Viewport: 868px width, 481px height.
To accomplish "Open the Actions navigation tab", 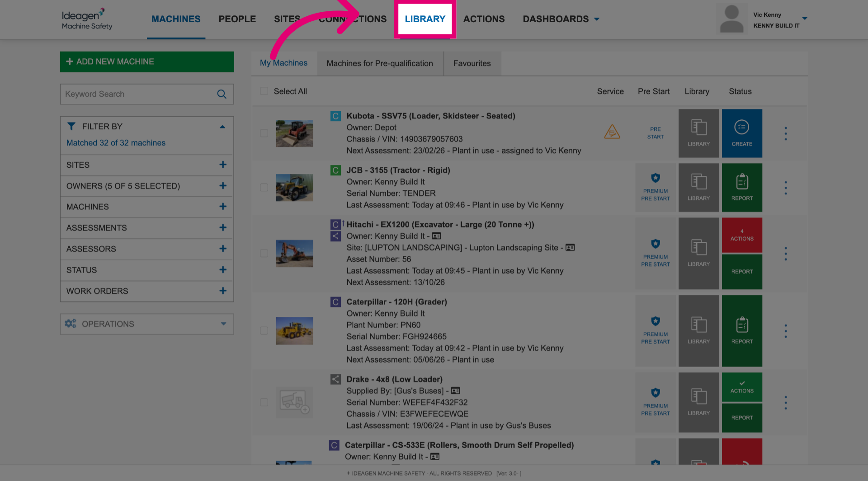I will [x=484, y=19].
